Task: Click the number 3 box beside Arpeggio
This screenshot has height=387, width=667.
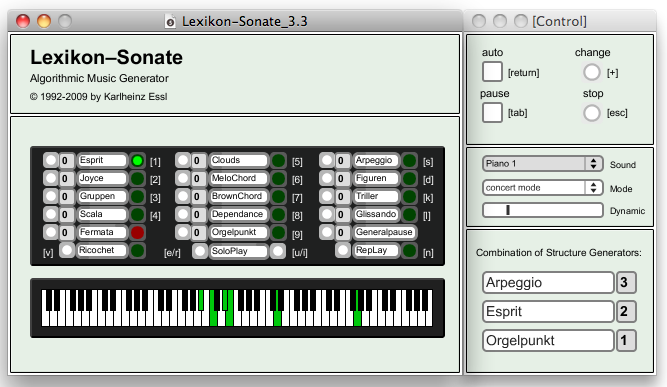Action: (x=626, y=282)
